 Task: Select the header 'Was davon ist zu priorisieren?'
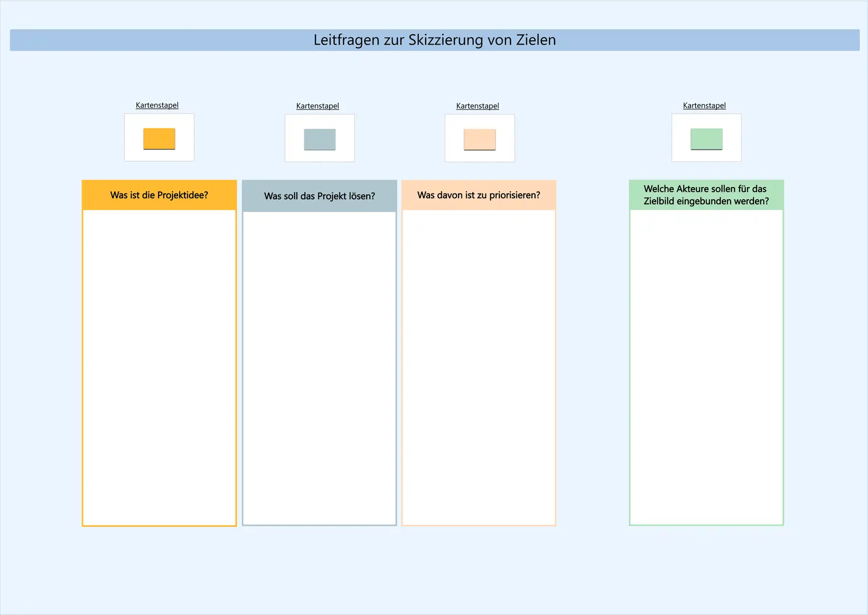479,194
